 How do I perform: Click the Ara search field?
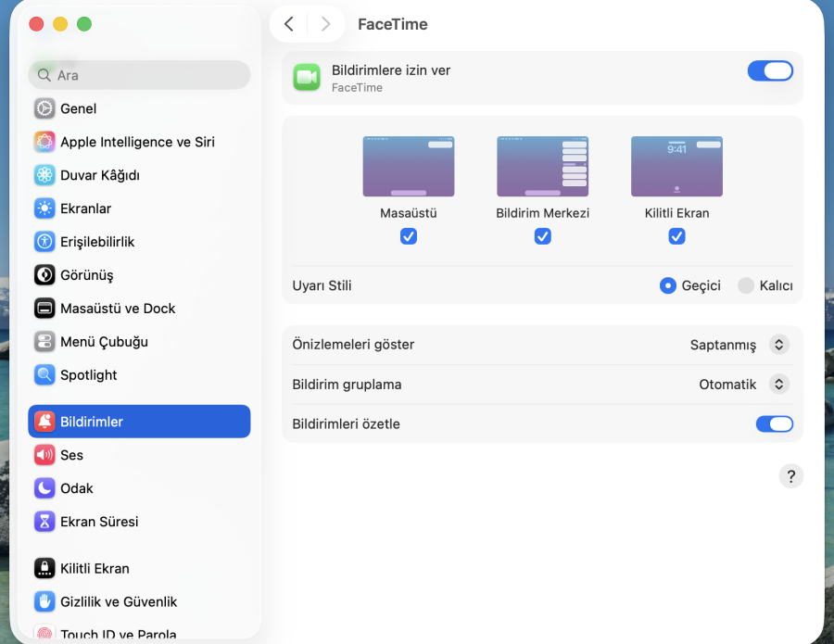tap(139, 74)
